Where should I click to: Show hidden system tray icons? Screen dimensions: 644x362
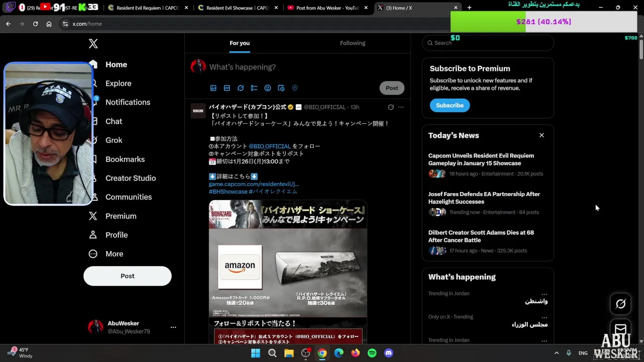click(556, 353)
